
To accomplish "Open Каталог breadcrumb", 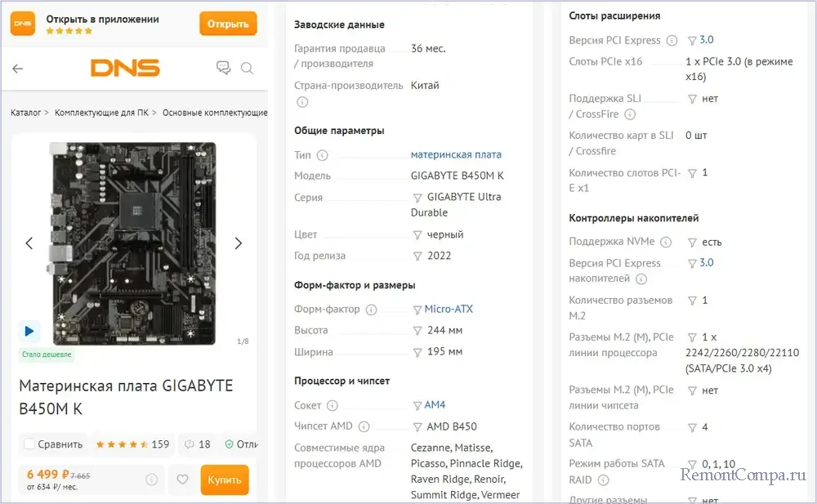I will [x=25, y=113].
